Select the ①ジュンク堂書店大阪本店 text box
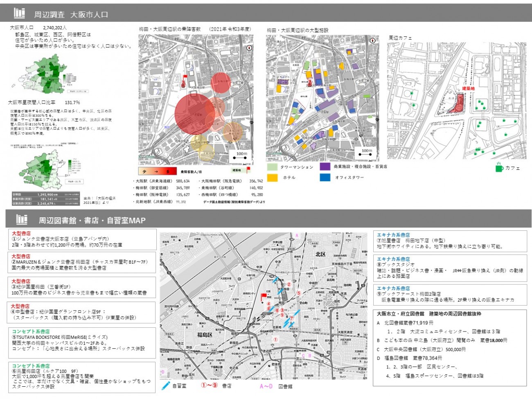 (x=82, y=239)
